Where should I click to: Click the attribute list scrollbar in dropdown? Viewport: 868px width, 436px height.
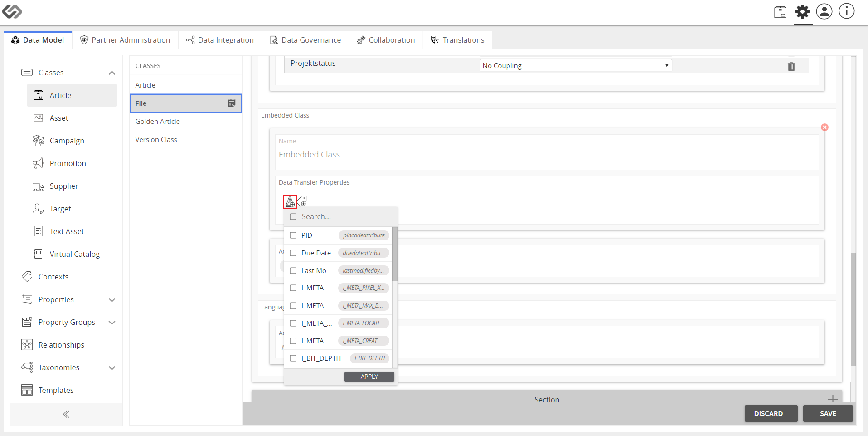click(395, 254)
